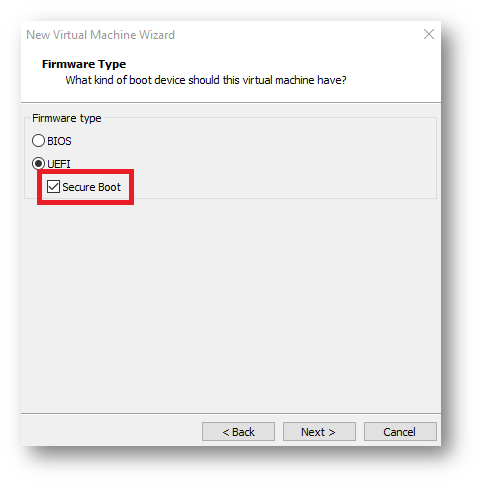
Task: Go to previous step via < Back
Action: point(238,432)
